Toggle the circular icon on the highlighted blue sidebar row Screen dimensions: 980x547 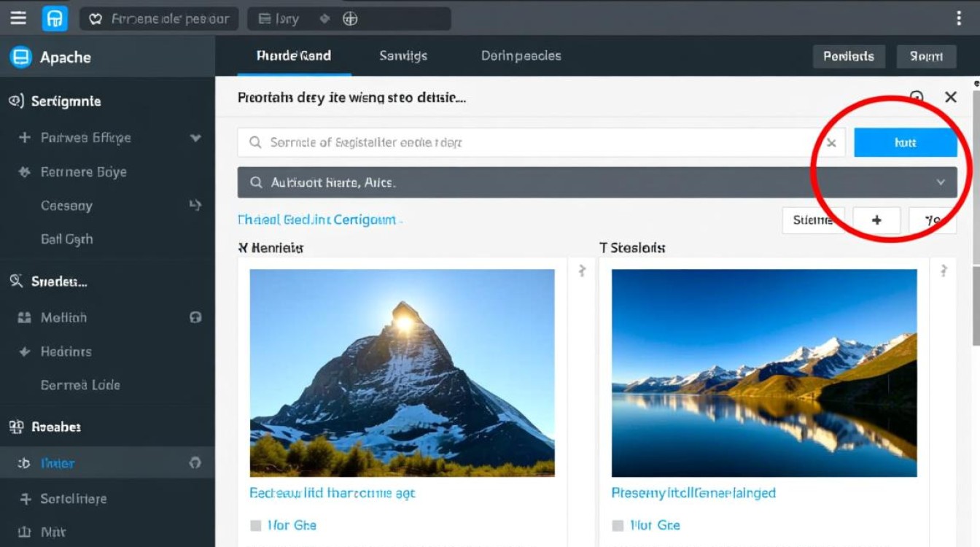(195, 463)
